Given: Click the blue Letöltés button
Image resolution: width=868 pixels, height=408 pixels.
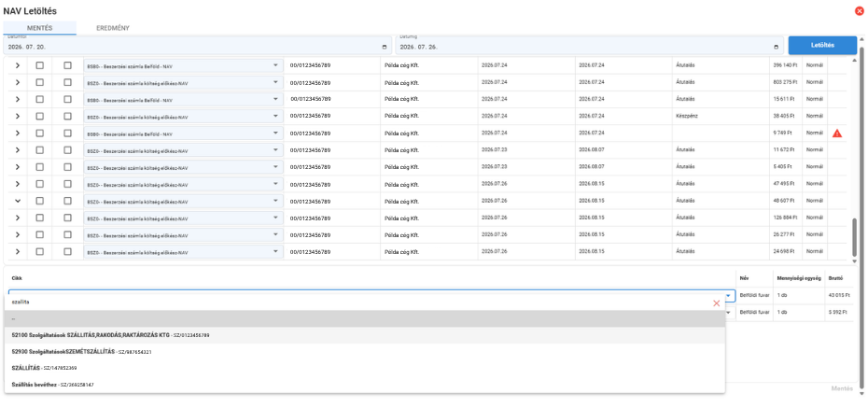Looking at the screenshot, I should pos(822,46).
